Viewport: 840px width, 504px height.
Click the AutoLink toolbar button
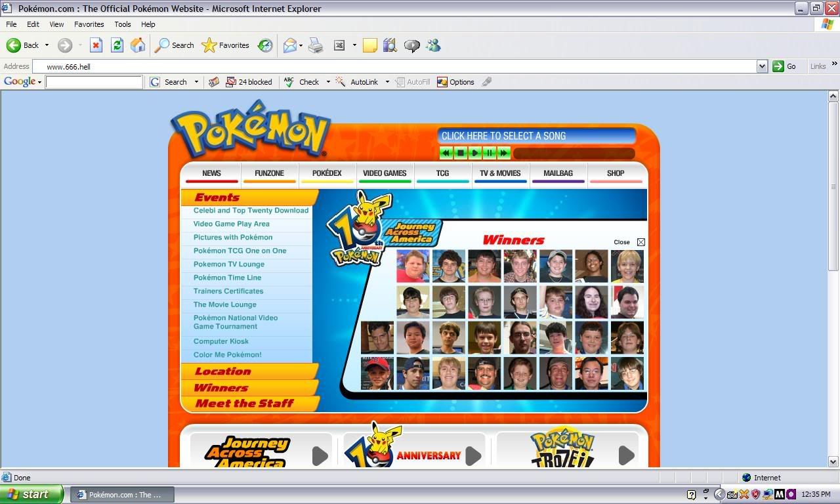tap(357, 82)
